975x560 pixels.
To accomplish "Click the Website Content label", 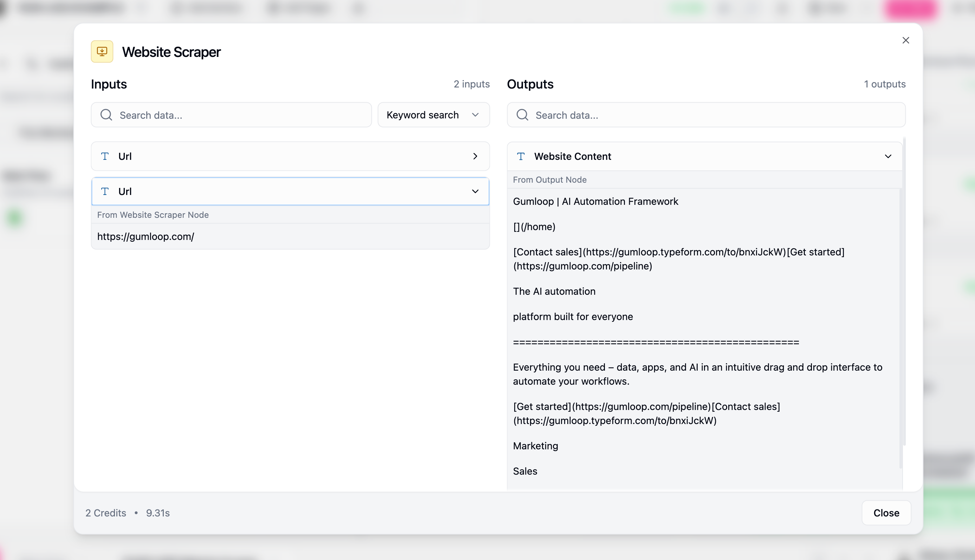I will [x=573, y=156].
